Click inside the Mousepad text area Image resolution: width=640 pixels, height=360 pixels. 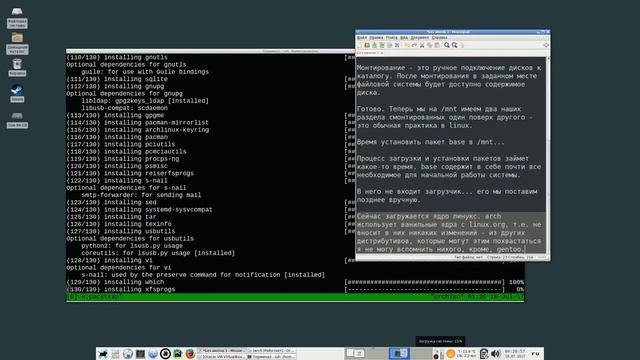click(x=451, y=155)
